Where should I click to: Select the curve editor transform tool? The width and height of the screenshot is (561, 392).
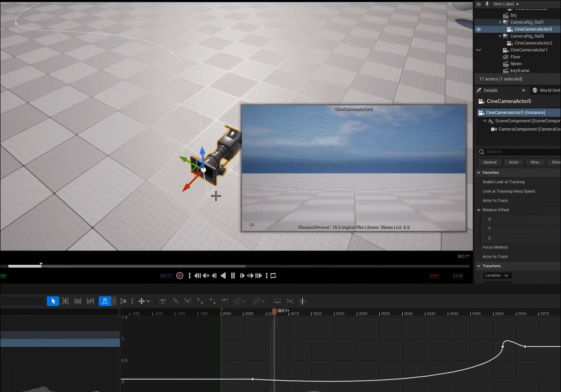click(66, 301)
